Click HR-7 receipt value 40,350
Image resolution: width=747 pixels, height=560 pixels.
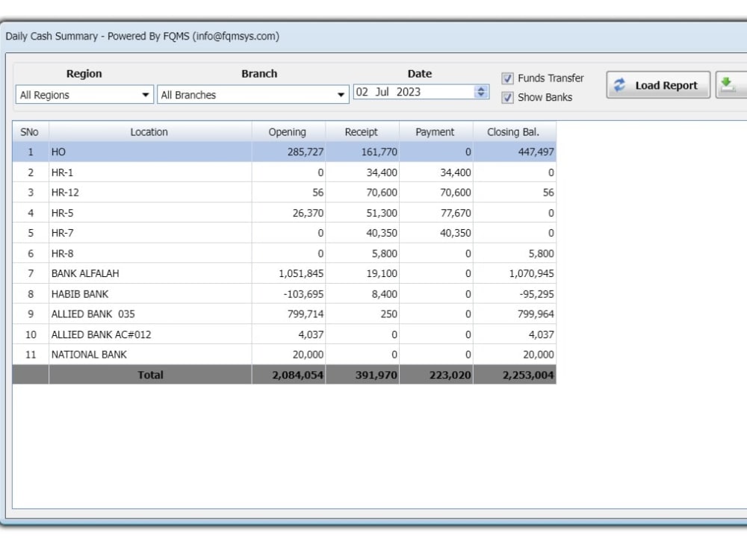[382, 233]
